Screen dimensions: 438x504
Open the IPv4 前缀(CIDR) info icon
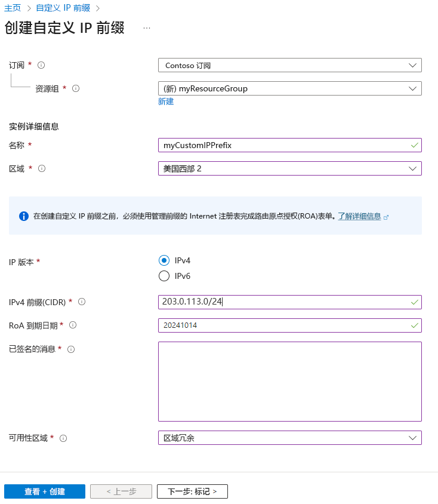pyautogui.click(x=81, y=302)
